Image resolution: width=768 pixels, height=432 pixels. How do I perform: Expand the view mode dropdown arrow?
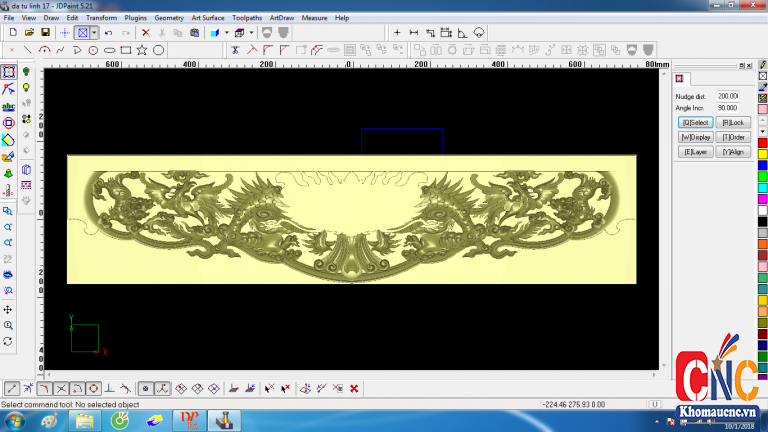coord(94,32)
